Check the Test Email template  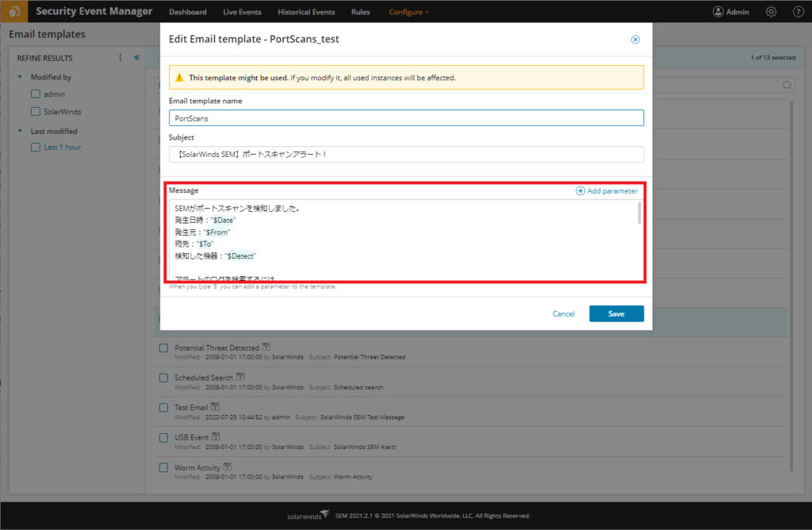pos(163,408)
